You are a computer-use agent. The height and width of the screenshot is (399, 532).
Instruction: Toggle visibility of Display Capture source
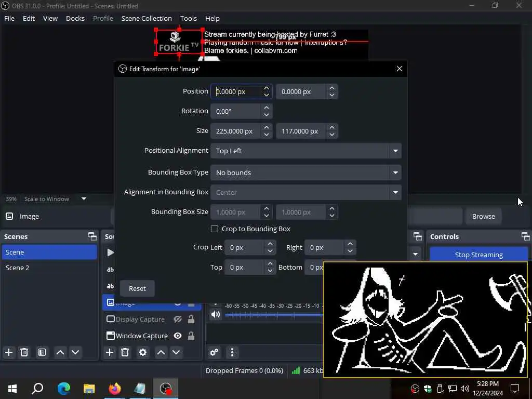pyautogui.click(x=178, y=320)
